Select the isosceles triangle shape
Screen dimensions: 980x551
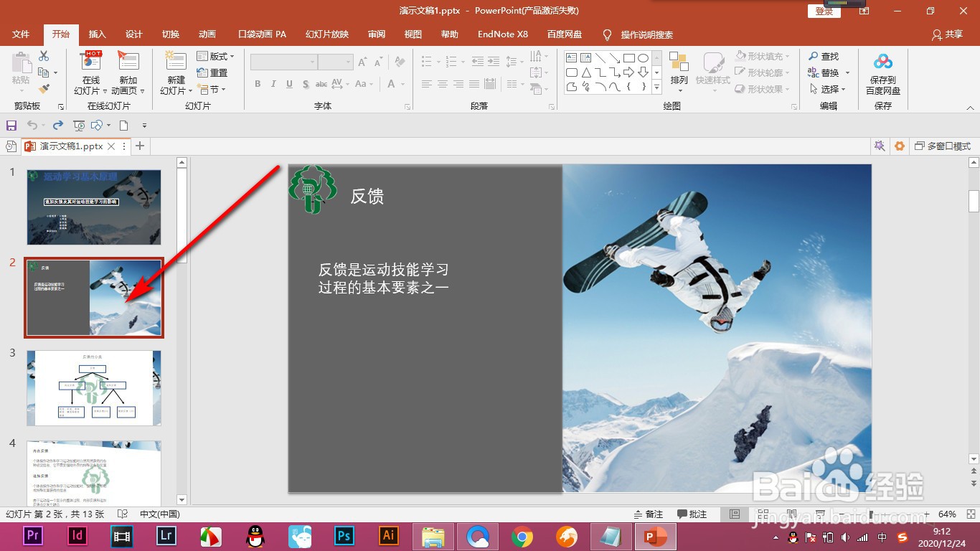586,72
